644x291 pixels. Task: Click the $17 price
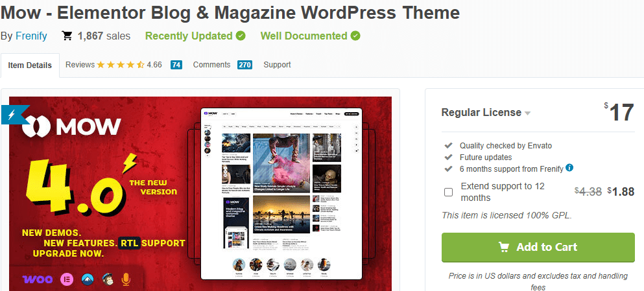pos(619,112)
